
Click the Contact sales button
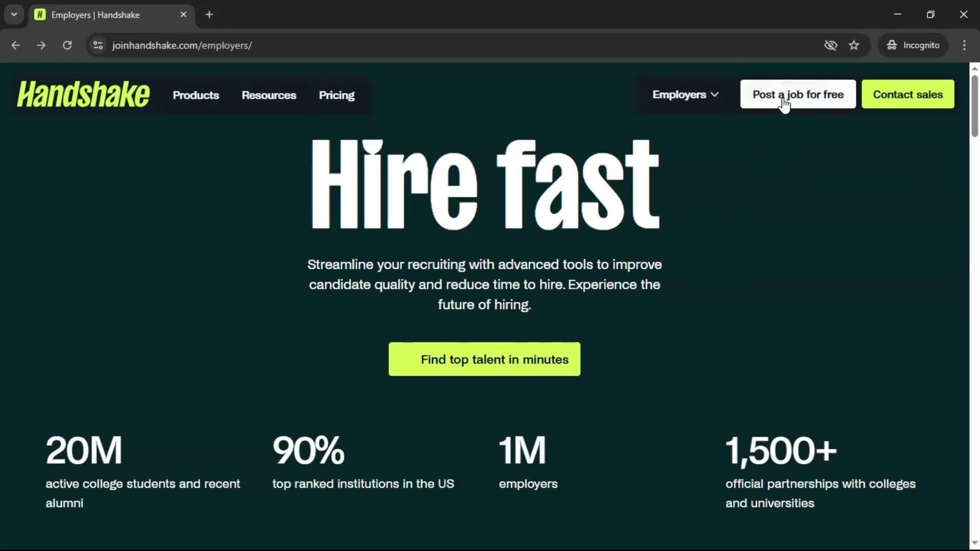click(908, 94)
